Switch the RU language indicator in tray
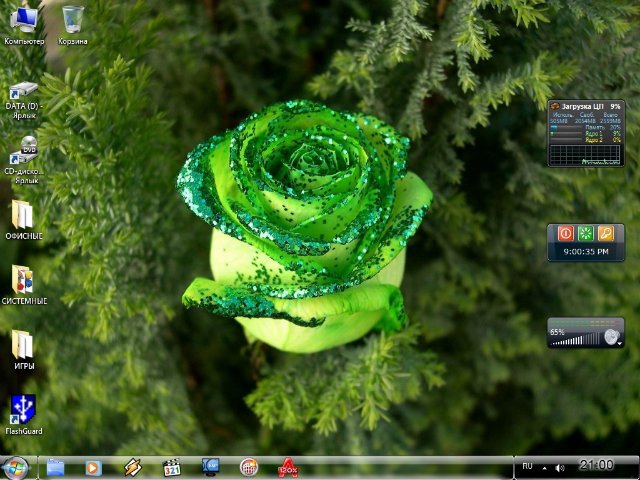 [528, 466]
